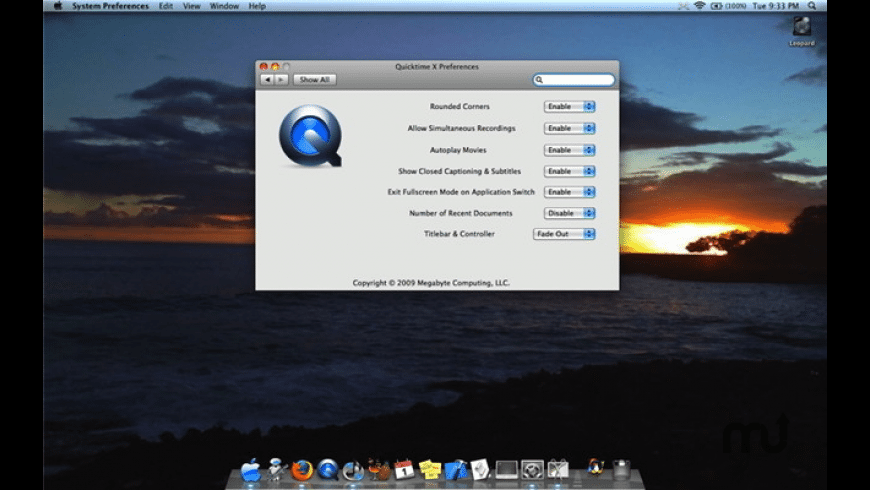The height and width of the screenshot is (490, 870).
Task: Click the Number of Recent Documents label
Action: [x=461, y=213]
